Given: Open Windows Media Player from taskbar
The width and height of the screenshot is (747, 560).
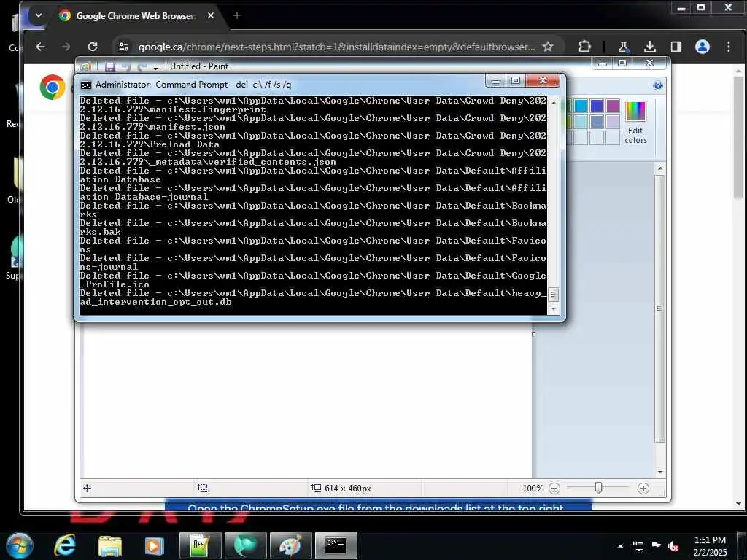Looking at the screenshot, I should [x=154, y=545].
